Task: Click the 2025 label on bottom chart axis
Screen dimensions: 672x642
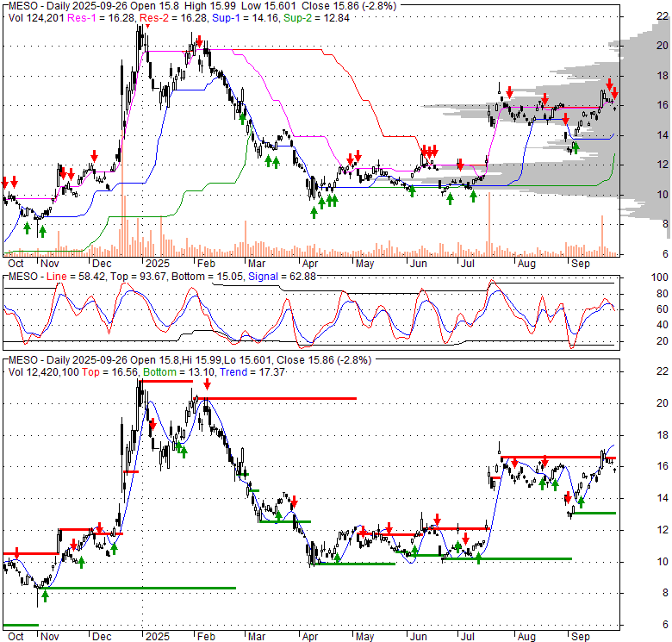Action: click(x=158, y=637)
